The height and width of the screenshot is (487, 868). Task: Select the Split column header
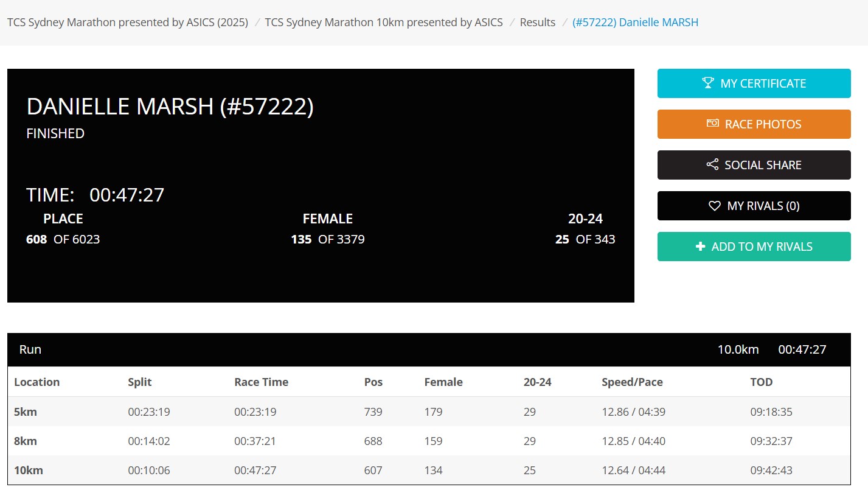point(140,382)
